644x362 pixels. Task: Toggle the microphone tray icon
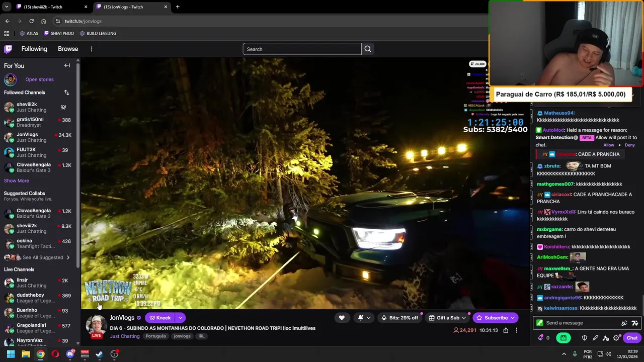click(575, 354)
